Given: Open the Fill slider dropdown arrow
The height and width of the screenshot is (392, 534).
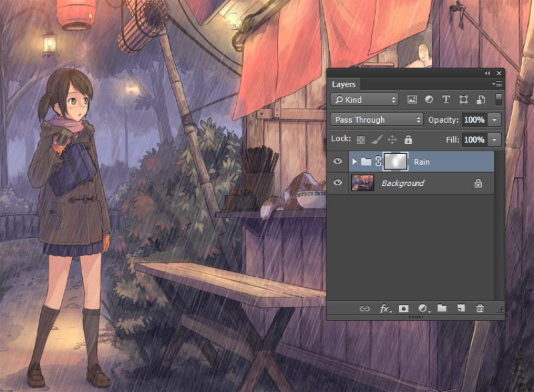Looking at the screenshot, I should pyautogui.click(x=495, y=139).
